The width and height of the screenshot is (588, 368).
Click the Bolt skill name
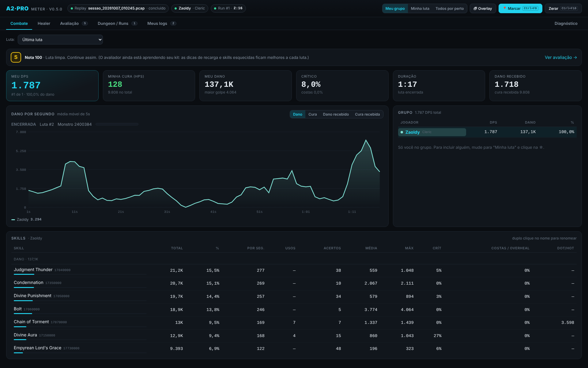pos(18,309)
